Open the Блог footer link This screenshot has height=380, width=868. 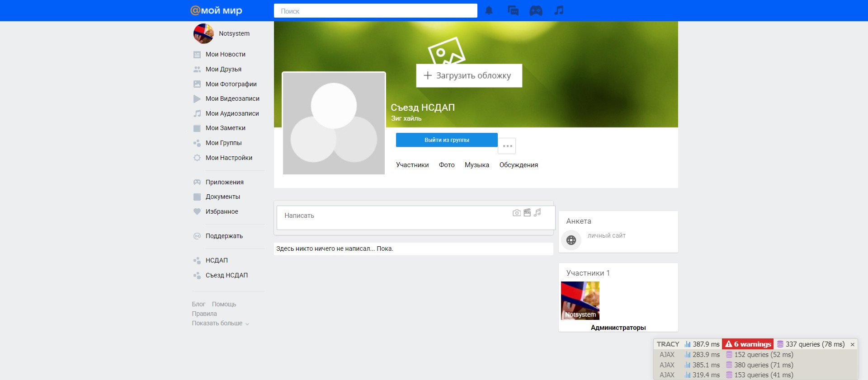coord(198,304)
